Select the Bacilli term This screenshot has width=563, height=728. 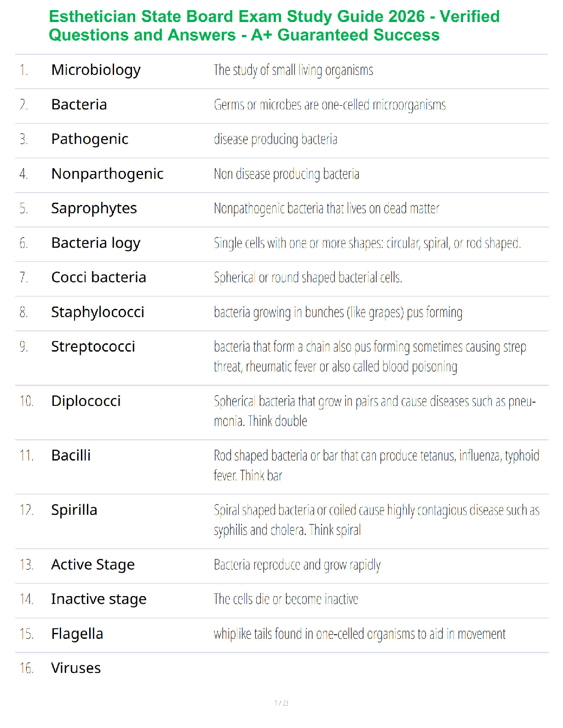click(x=71, y=455)
